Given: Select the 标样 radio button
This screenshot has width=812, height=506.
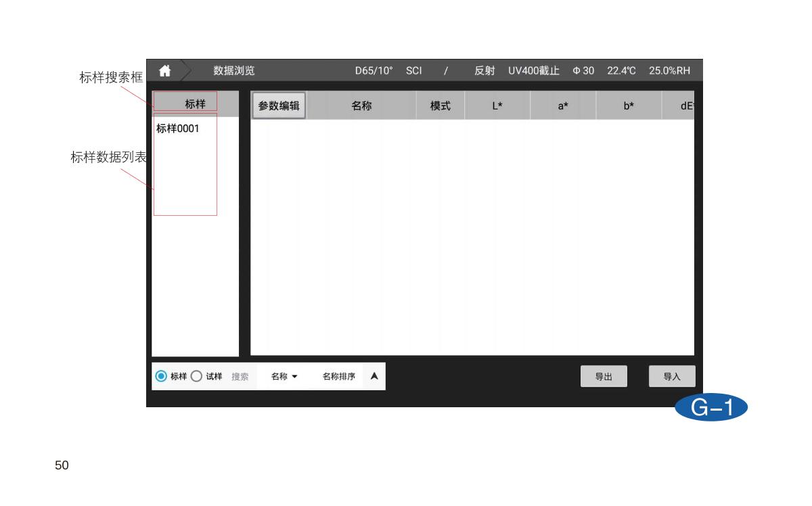Looking at the screenshot, I should click(161, 377).
